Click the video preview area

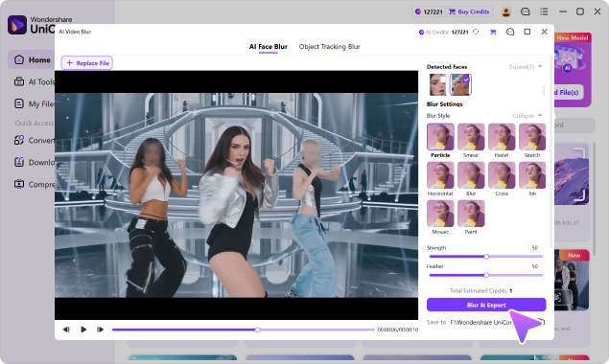click(236, 195)
